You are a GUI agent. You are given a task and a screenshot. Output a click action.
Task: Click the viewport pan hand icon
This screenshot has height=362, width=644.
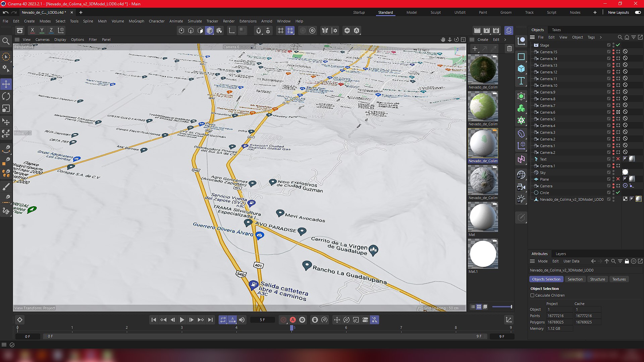[443, 40]
